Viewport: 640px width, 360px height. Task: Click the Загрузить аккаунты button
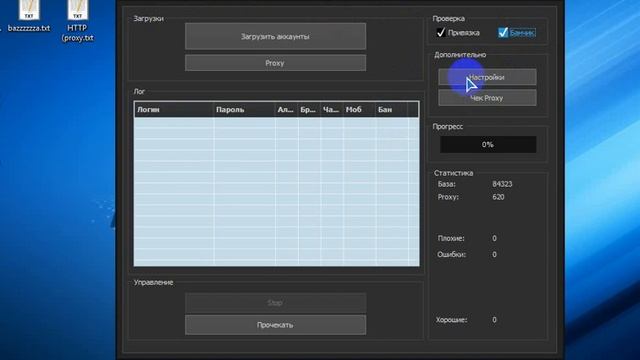(x=275, y=36)
